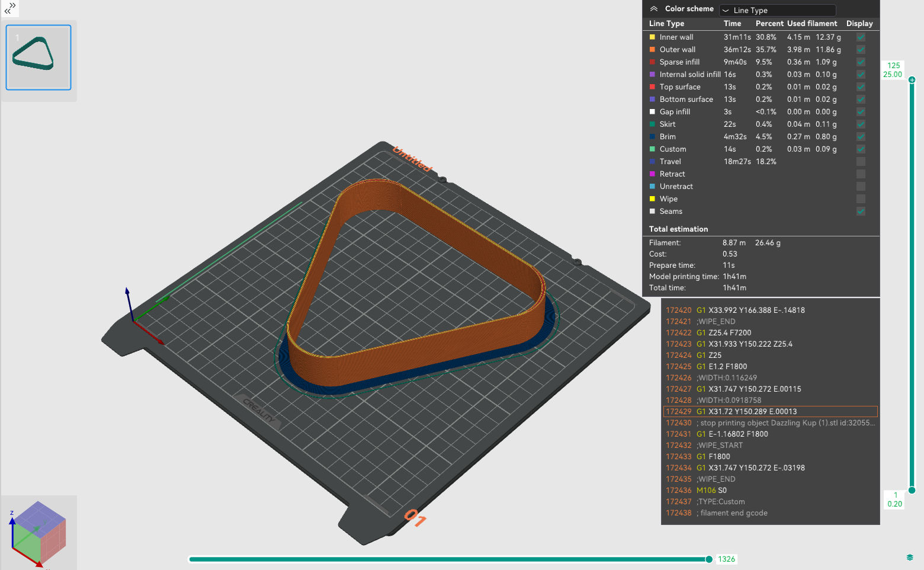Click the lower handle of vertical layer slider
The height and width of the screenshot is (570, 924).
click(x=912, y=490)
